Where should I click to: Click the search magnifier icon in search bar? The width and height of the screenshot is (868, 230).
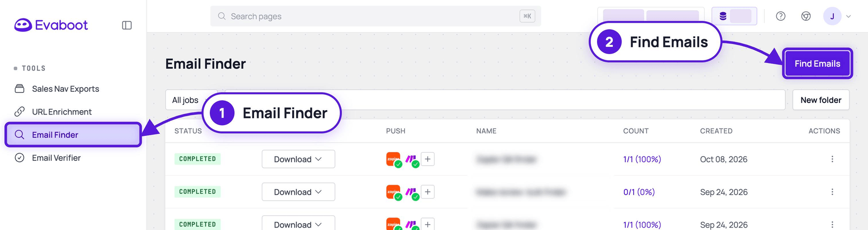[x=222, y=16]
